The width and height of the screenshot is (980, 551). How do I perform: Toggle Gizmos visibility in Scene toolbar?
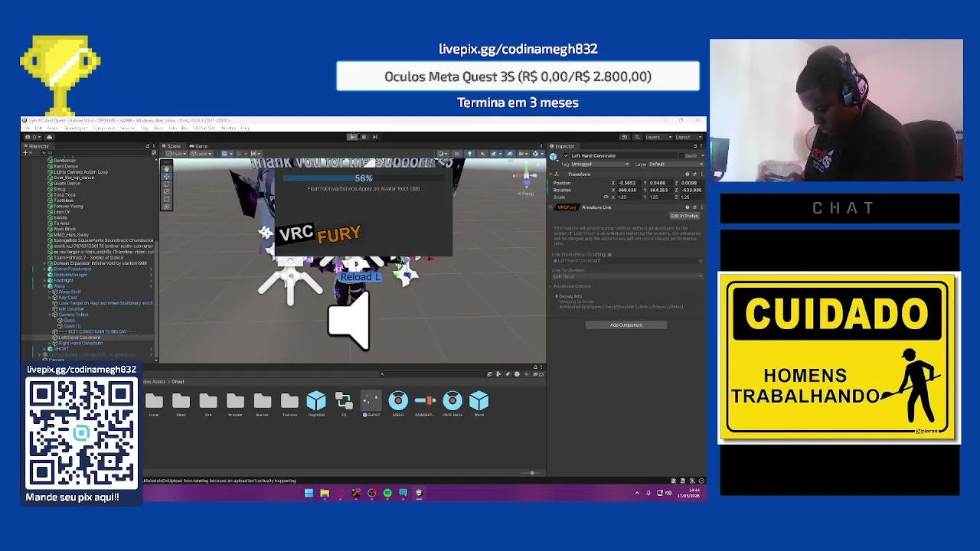535,154
